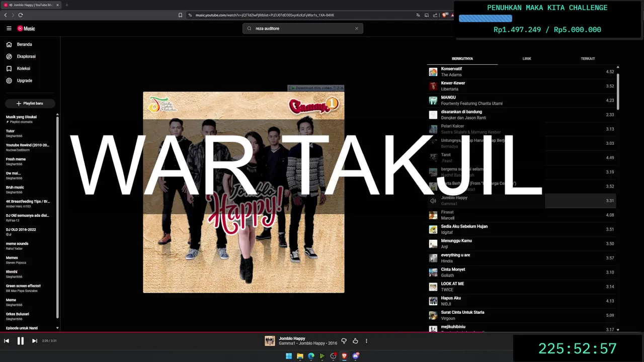
Task: Switch to the TERKAIT tab
Action: 588,58
